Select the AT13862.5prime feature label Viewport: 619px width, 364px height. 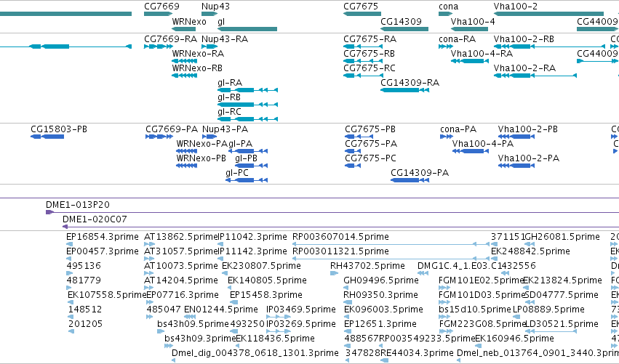pos(181,237)
